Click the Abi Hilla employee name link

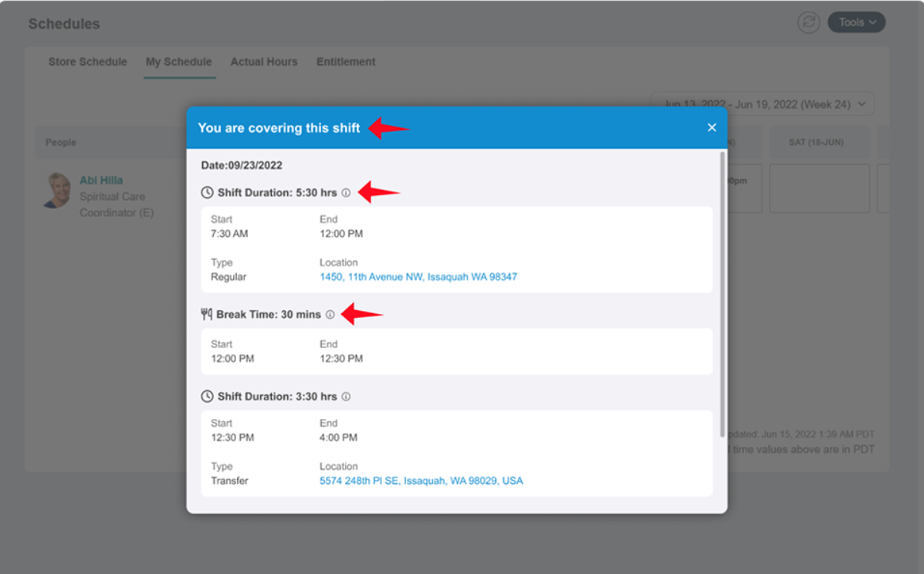(x=101, y=181)
